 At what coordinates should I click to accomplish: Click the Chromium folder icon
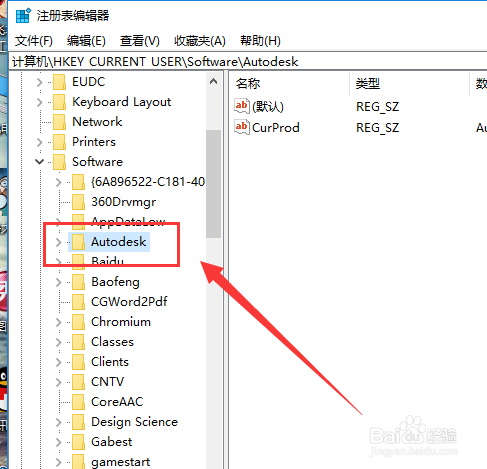78,322
